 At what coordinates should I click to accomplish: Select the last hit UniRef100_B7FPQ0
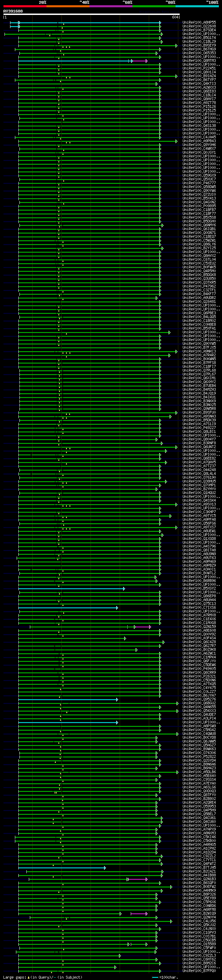199,971
